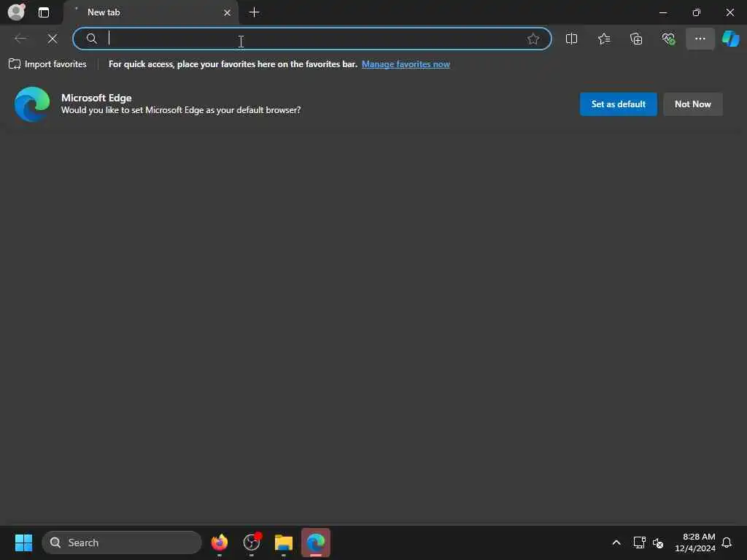Open the tab actions menu icon
The height and width of the screenshot is (560, 747).
pyautogui.click(x=44, y=12)
